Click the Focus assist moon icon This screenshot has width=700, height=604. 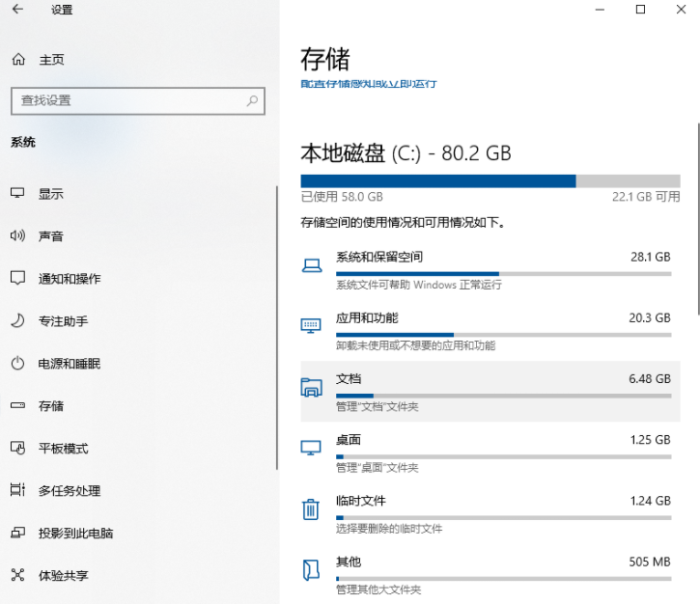coord(17,321)
